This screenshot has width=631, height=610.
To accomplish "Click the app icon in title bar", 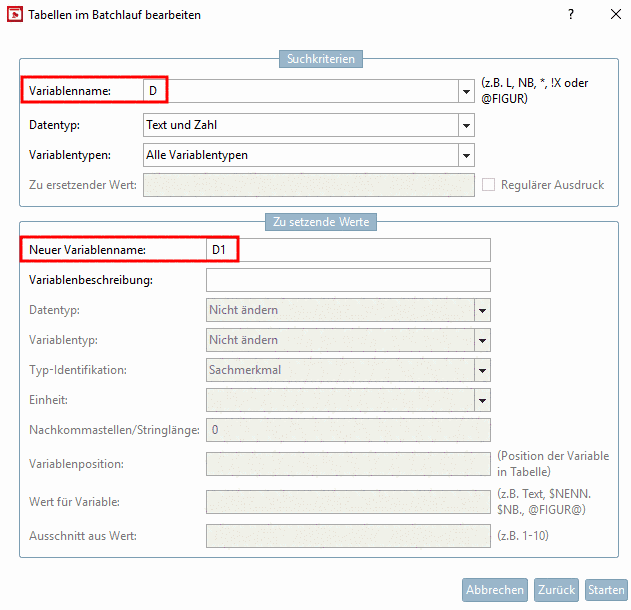I will pyautogui.click(x=14, y=15).
